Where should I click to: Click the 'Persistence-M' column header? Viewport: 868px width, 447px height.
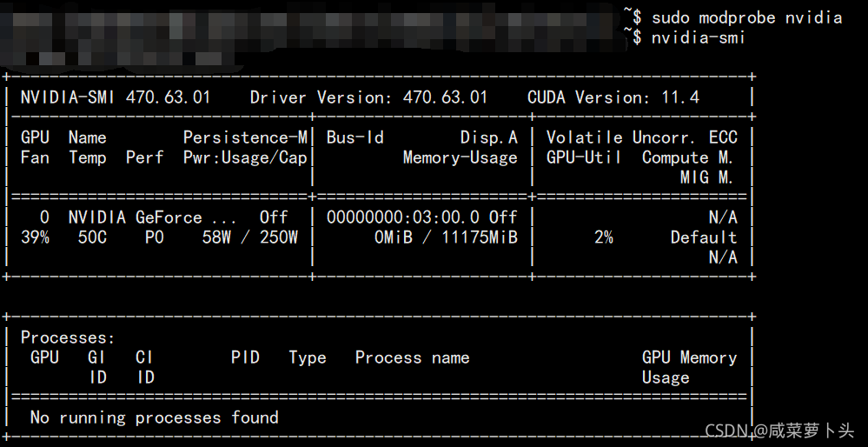coord(245,137)
